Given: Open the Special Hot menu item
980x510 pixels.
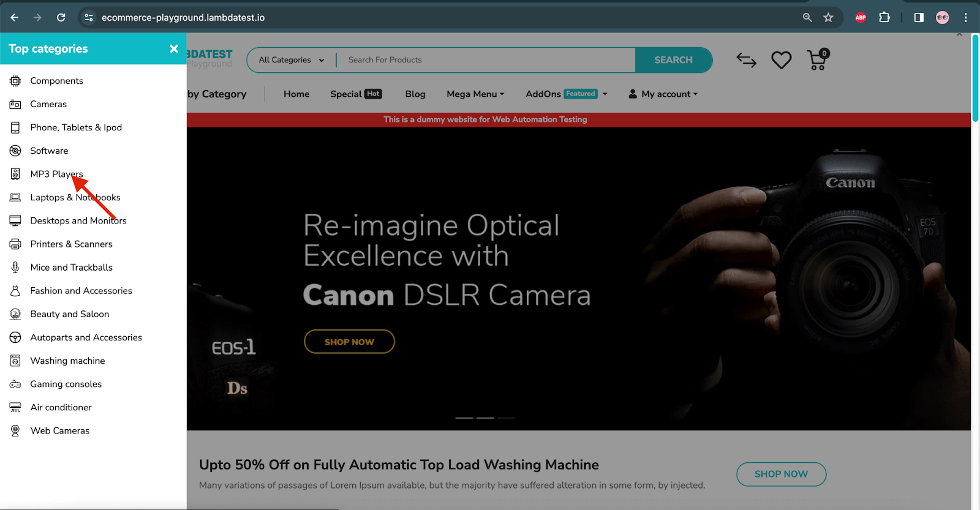Looking at the screenshot, I should (356, 94).
